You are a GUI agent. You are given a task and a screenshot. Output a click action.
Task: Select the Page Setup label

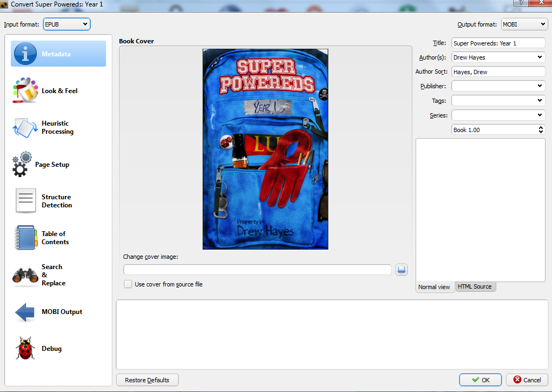pyautogui.click(x=52, y=165)
